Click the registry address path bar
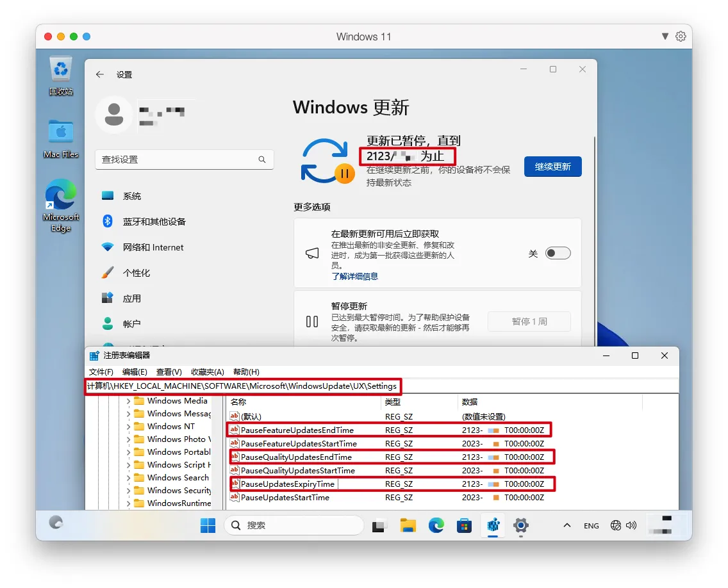 pyautogui.click(x=382, y=386)
